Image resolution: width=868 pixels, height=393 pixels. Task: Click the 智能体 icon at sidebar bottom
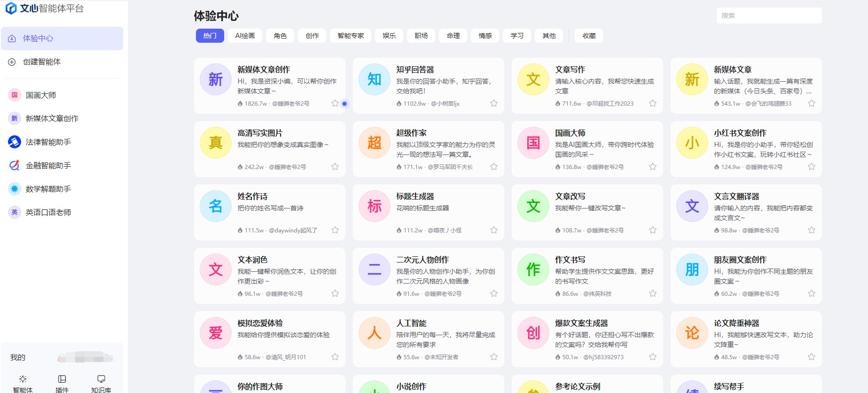[23, 379]
